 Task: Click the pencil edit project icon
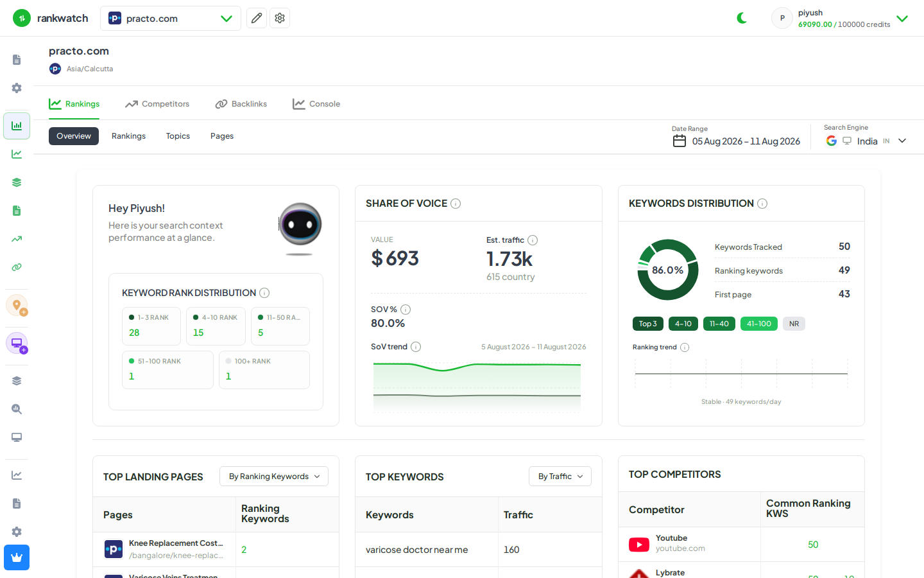click(x=257, y=18)
